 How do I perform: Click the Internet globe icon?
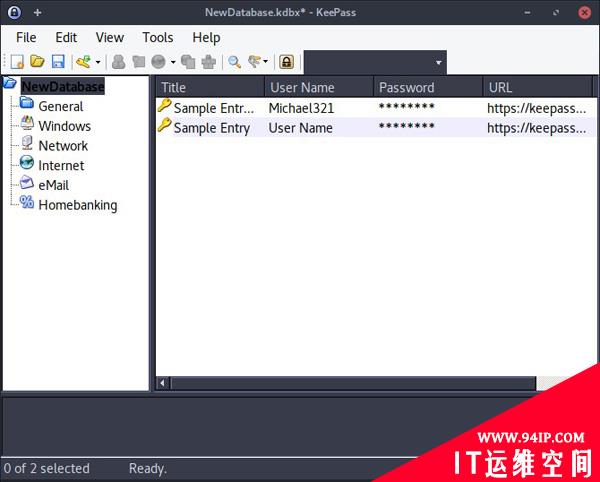27,162
